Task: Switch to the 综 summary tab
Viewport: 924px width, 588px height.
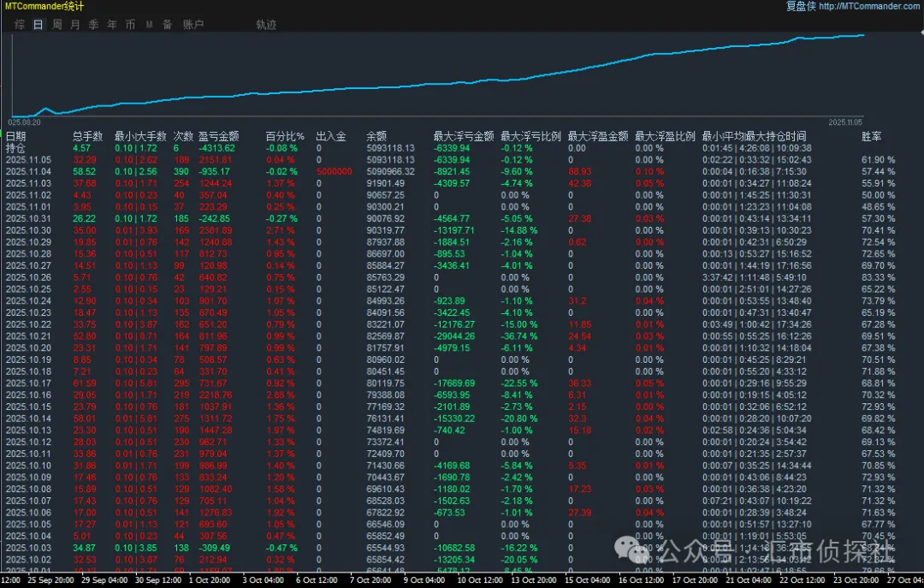Action: 20,25
